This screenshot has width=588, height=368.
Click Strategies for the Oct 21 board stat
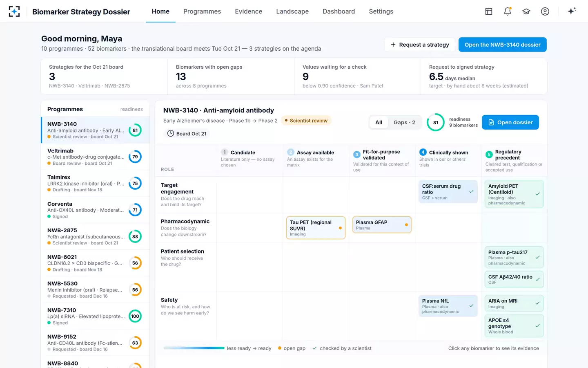click(x=104, y=76)
